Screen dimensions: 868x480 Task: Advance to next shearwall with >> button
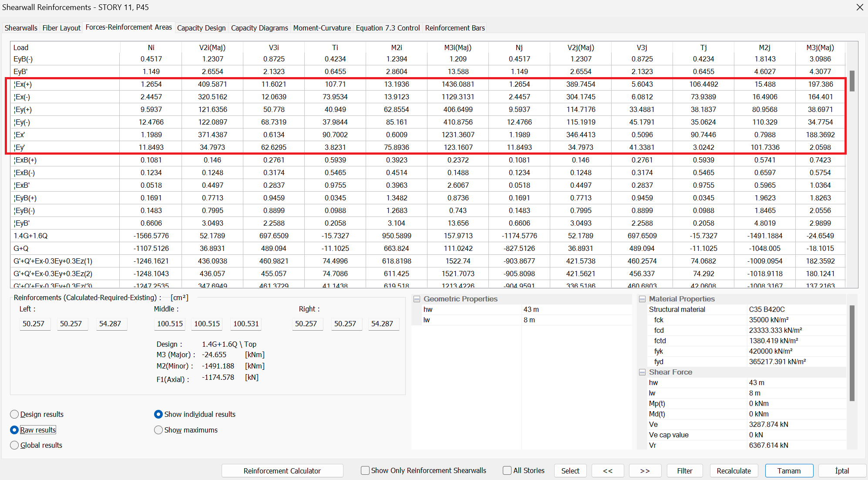(x=645, y=471)
